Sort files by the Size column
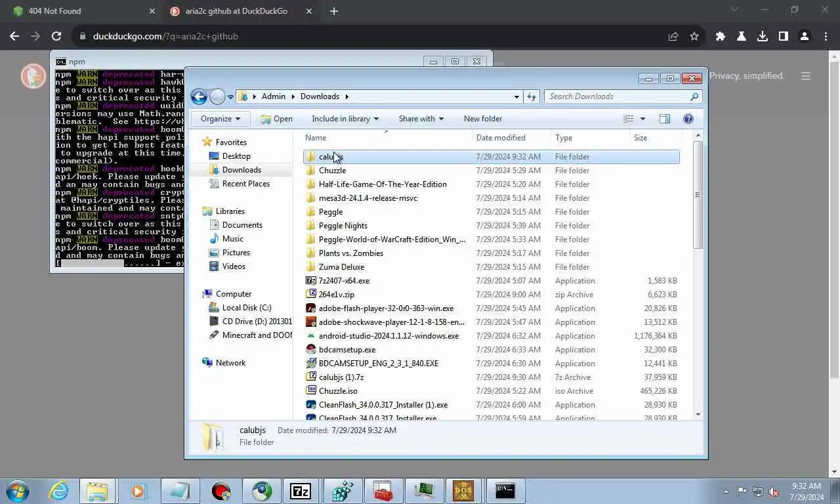 click(x=655, y=138)
